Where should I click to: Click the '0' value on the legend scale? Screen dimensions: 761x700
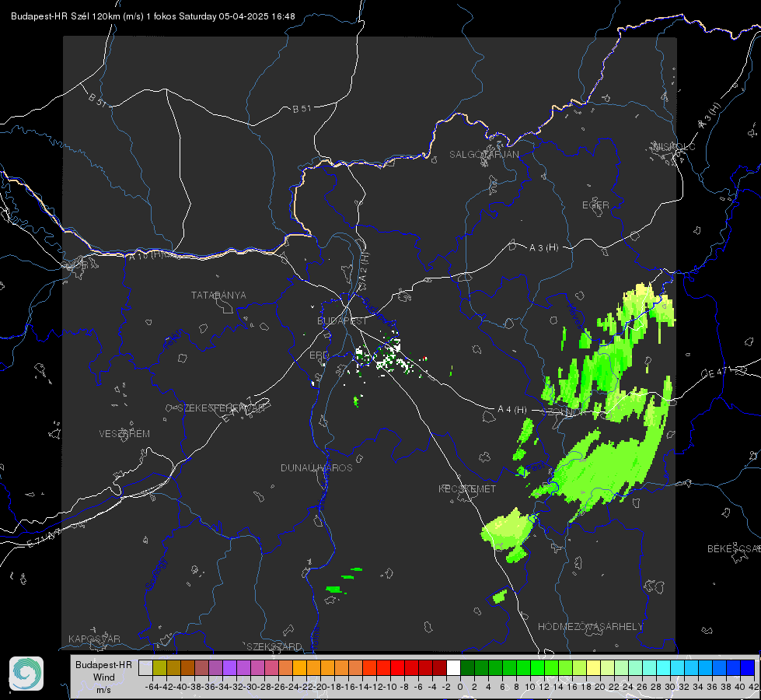(460, 687)
